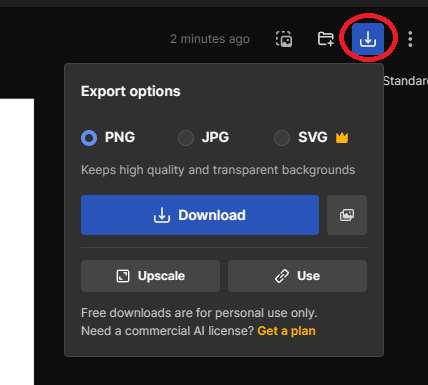
Task: Open the three-dot more options menu
Action: pos(410,39)
